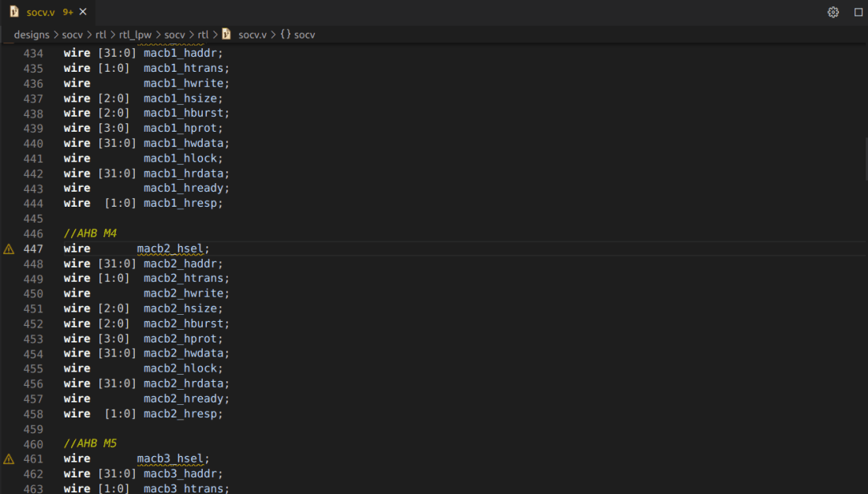Select the socv.v editor tab

(41, 12)
